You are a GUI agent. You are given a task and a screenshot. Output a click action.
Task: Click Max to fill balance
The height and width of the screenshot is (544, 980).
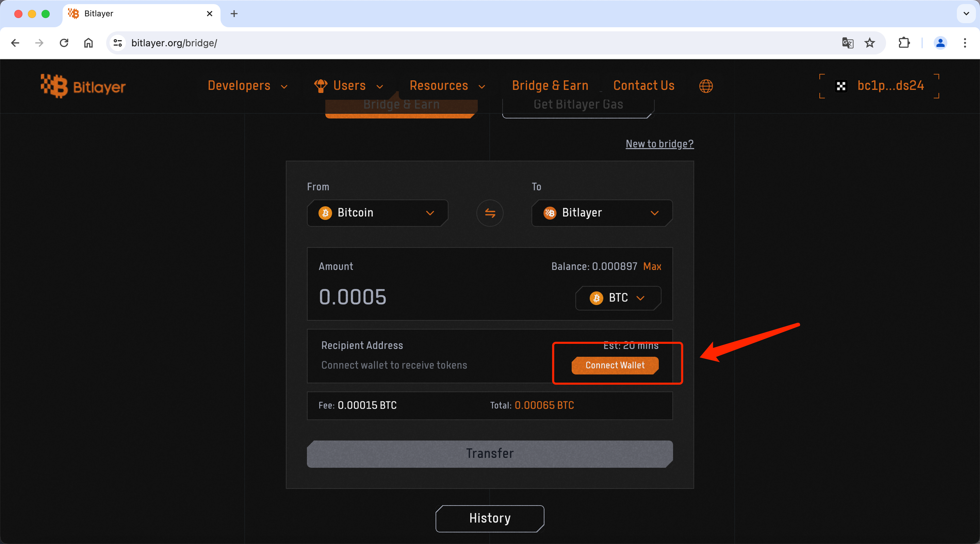click(652, 267)
